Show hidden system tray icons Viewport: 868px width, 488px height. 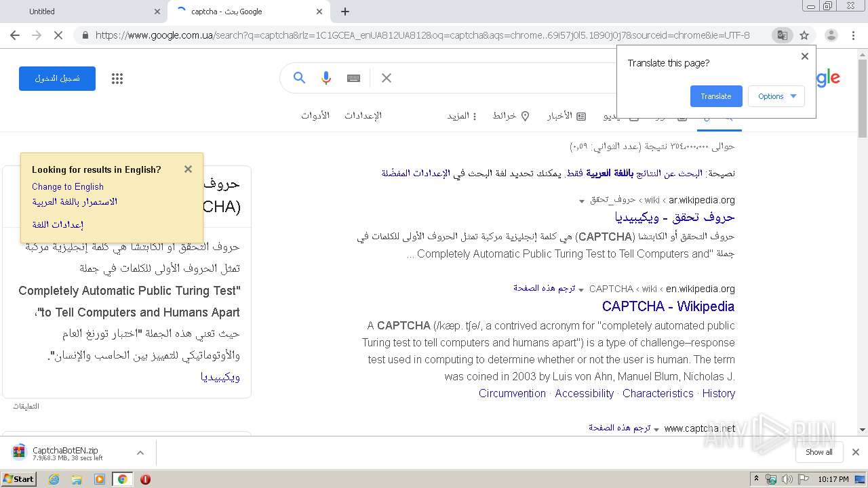pos(757,479)
